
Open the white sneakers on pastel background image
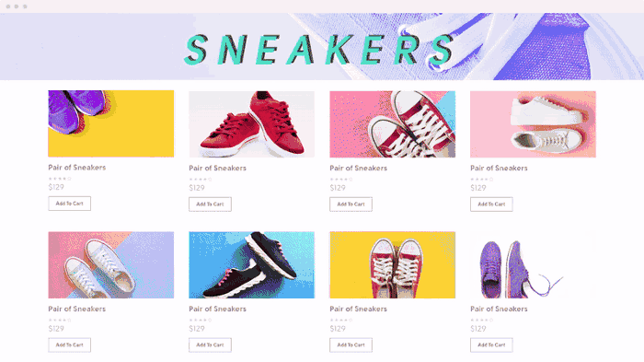pyautogui.click(x=111, y=265)
